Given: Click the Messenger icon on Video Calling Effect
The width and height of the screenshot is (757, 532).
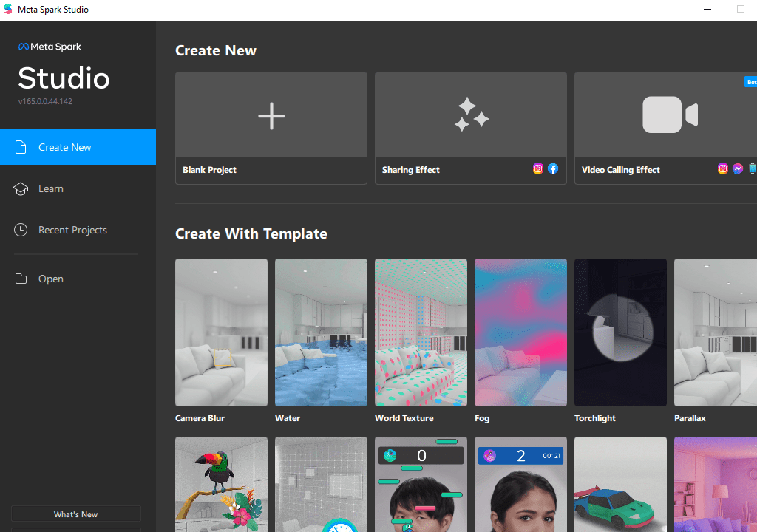Looking at the screenshot, I should pos(738,168).
